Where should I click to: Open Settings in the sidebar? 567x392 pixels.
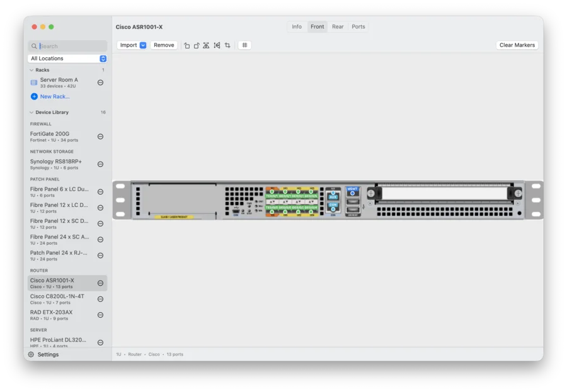tap(43, 354)
